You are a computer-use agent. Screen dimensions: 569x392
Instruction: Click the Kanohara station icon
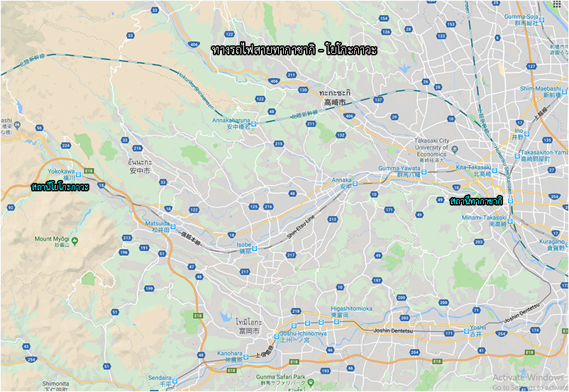[x=246, y=357]
